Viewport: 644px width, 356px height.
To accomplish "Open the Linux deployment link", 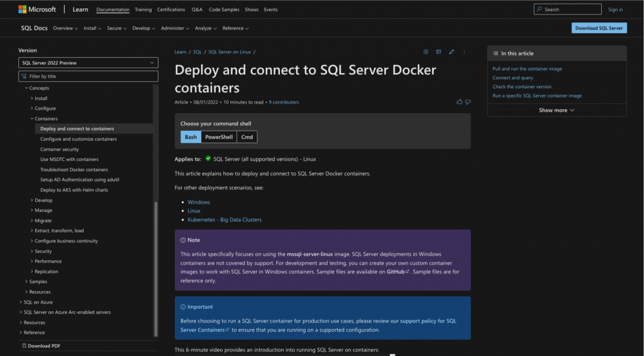I will tap(194, 211).
